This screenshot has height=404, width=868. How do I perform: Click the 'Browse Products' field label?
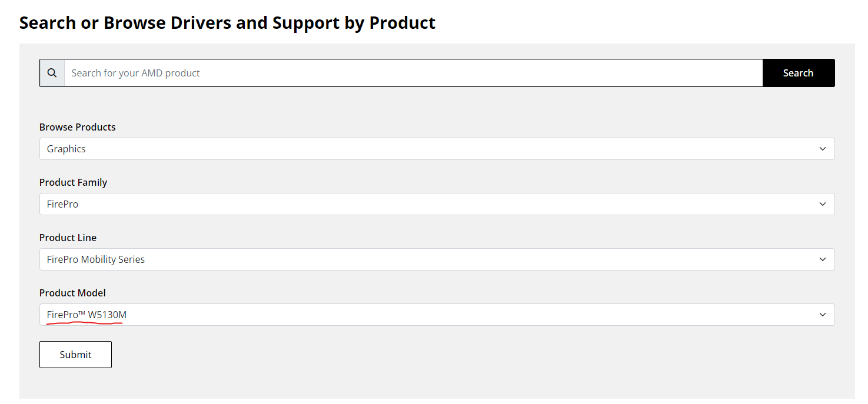(78, 127)
